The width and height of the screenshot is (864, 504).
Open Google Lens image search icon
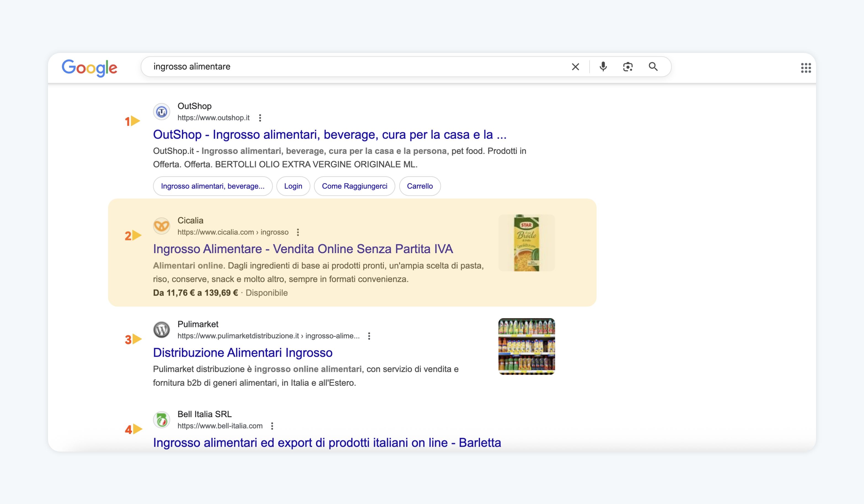click(x=628, y=66)
